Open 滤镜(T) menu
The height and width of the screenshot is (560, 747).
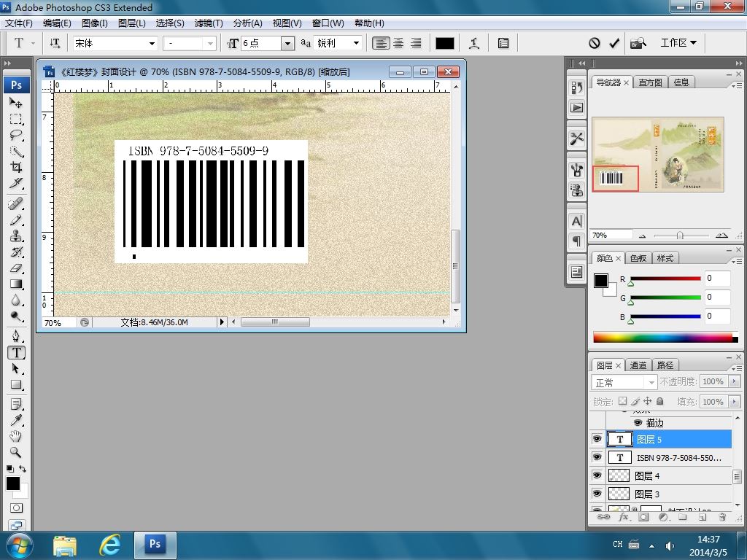[x=209, y=23]
